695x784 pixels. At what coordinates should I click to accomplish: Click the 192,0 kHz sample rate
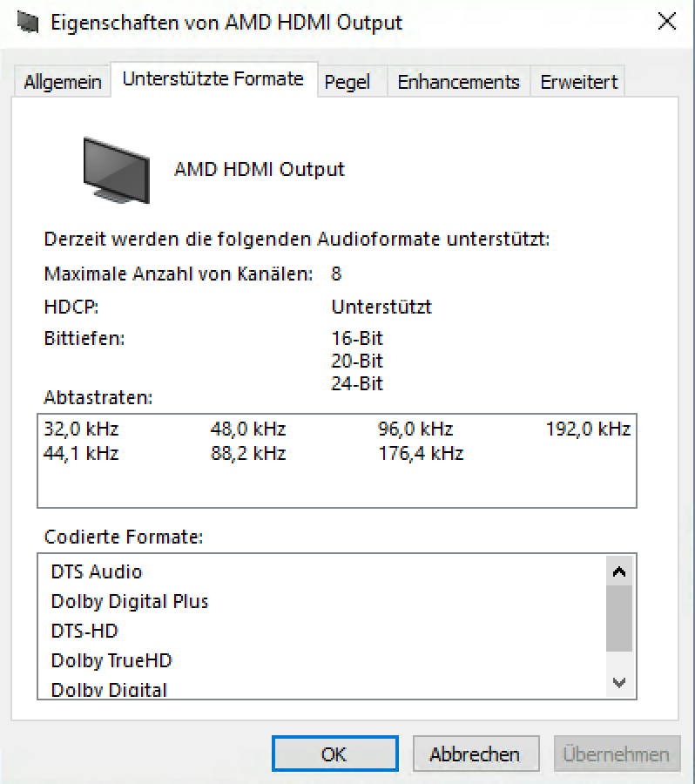pyautogui.click(x=588, y=429)
